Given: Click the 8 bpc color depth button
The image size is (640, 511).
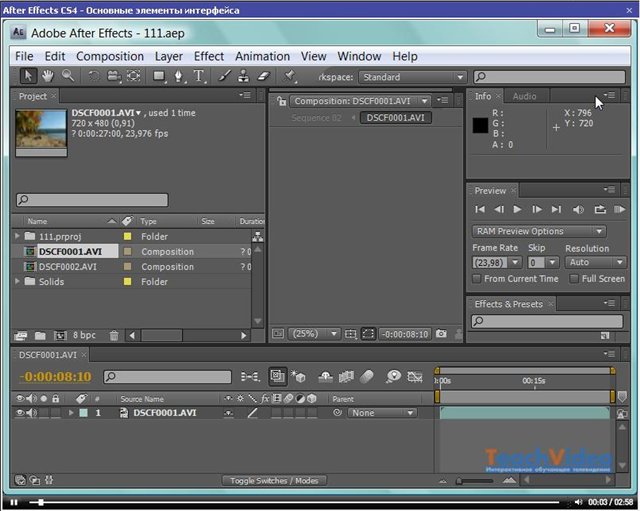Looking at the screenshot, I should pyautogui.click(x=83, y=336).
